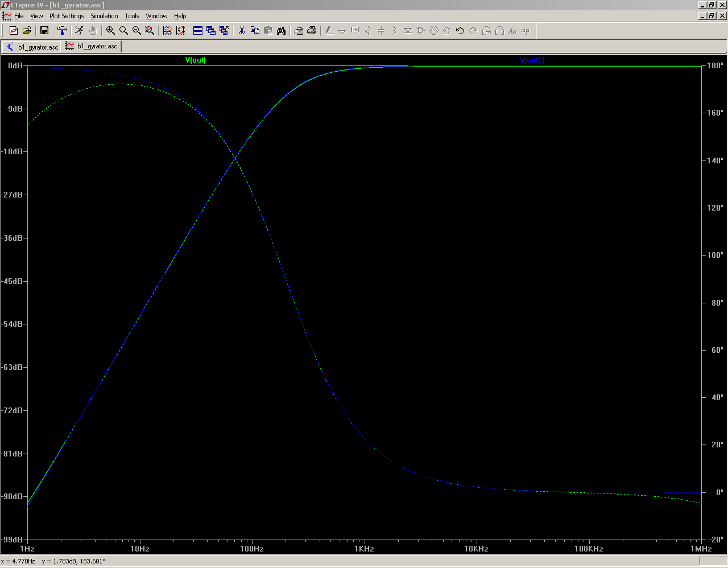Click the Open file folder icon
This screenshot has width=728, height=568.
[x=27, y=31]
